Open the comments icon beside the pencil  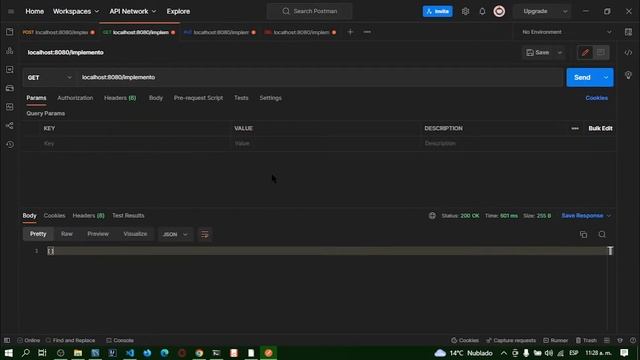pos(601,52)
